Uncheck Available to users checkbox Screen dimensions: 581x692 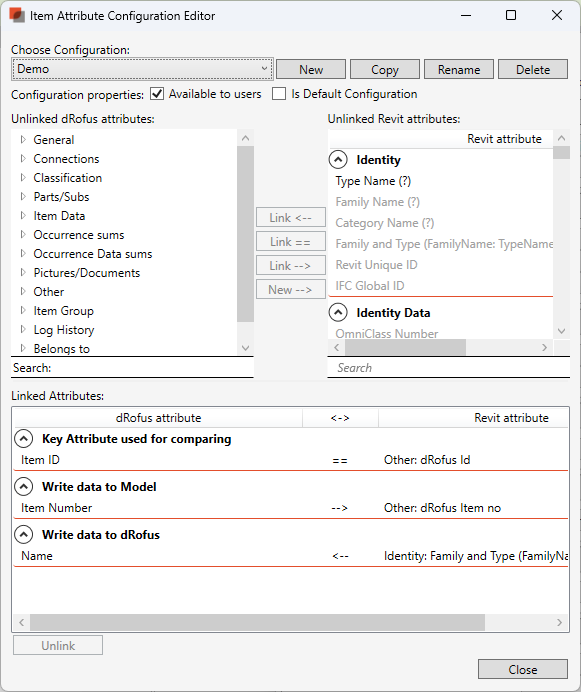point(157,94)
